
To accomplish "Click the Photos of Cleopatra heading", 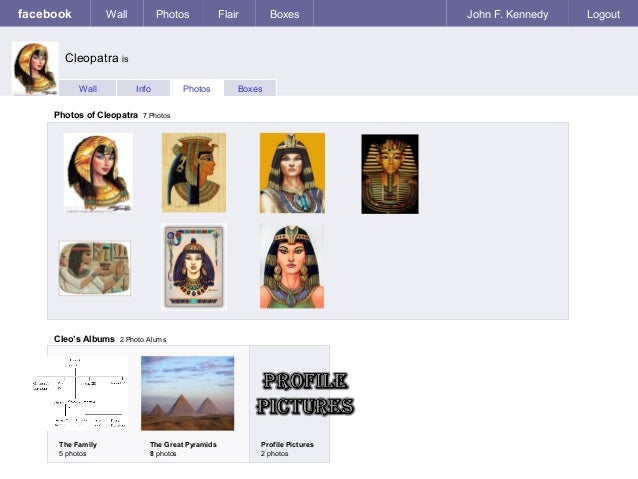I will pos(96,115).
